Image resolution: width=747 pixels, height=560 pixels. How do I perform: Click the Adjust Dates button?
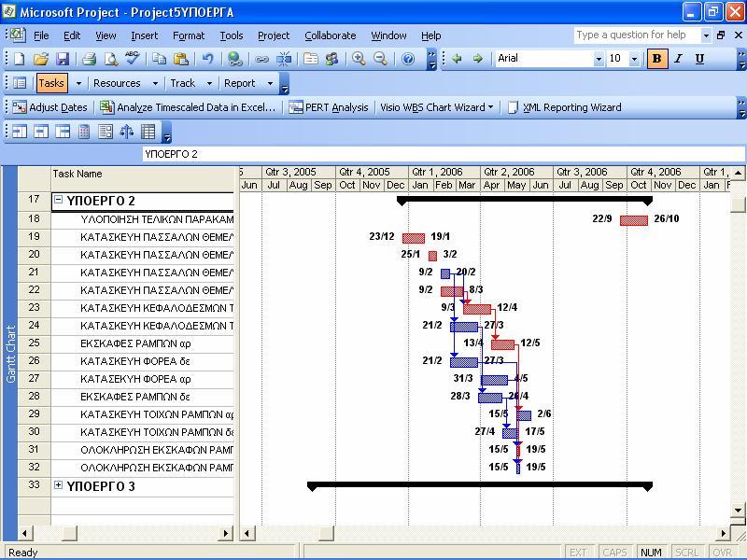click(50, 107)
